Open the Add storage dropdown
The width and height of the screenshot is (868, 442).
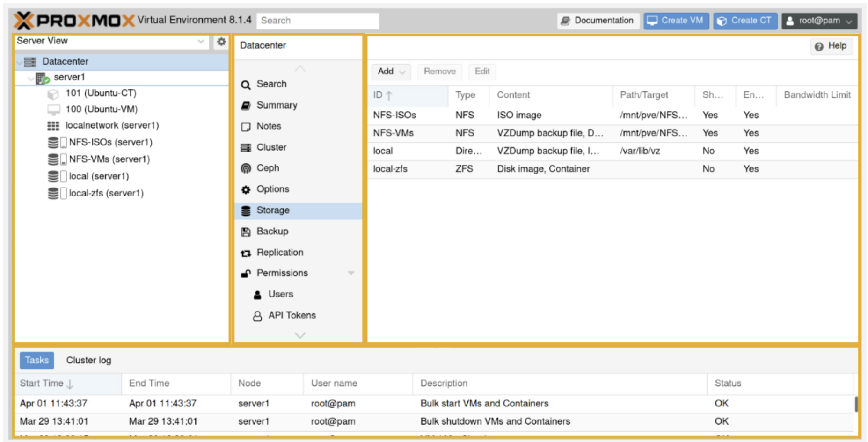(x=391, y=72)
